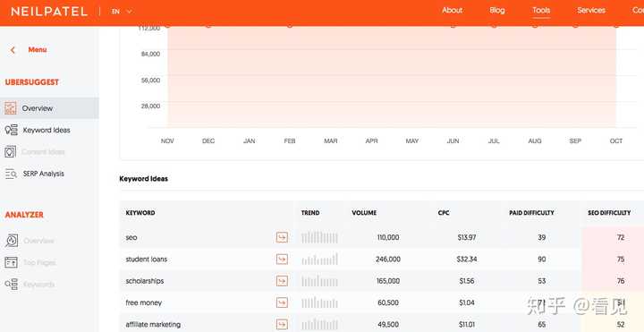The height and width of the screenshot is (332, 644).
Task: Sort by the CPC column header
Action: click(x=444, y=213)
